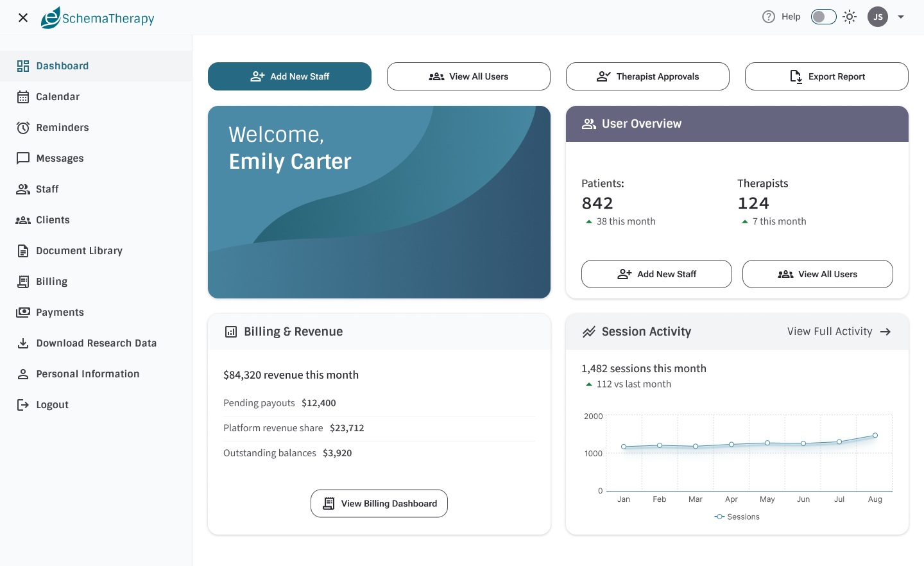Image resolution: width=924 pixels, height=566 pixels.
Task: Click the Download Research Data icon
Action: tap(23, 343)
